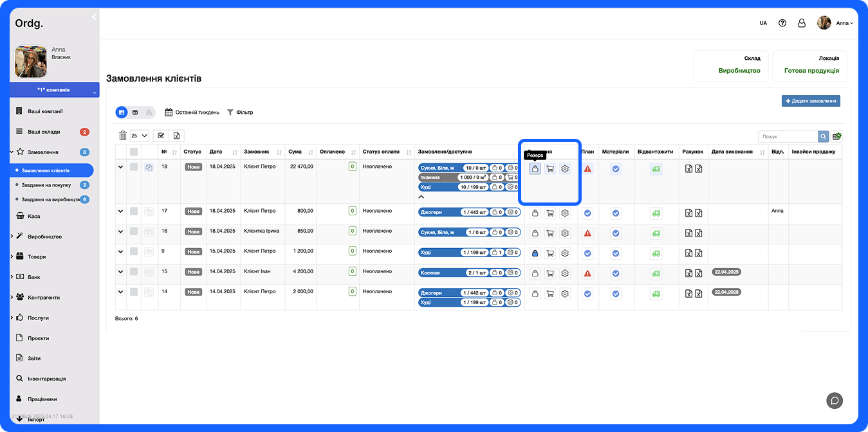Open the rows-per-page dropdown showing 25
Screen dimensions: 868x432
pos(139,136)
